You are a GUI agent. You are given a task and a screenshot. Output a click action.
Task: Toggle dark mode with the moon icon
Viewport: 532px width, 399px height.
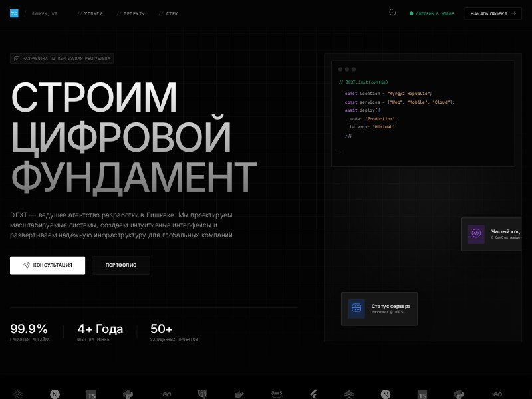pos(392,12)
